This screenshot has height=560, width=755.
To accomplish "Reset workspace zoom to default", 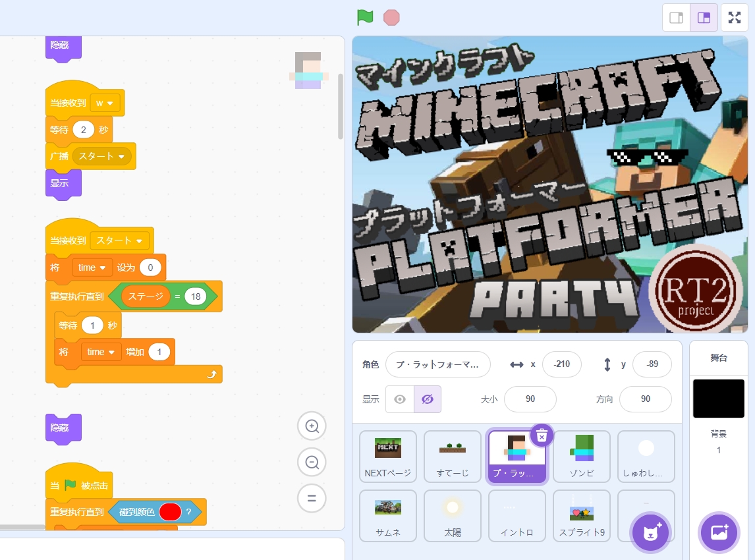I will [312, 498].
